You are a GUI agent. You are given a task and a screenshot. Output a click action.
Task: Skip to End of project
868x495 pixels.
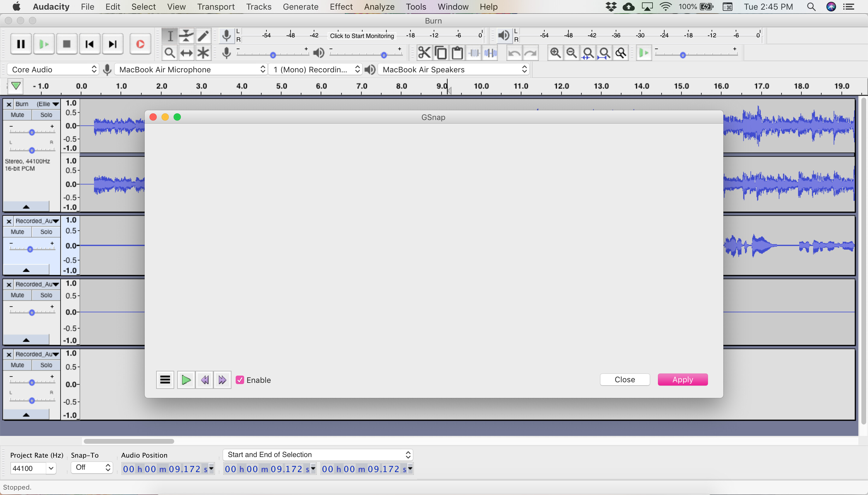click(x=112, y=44)
